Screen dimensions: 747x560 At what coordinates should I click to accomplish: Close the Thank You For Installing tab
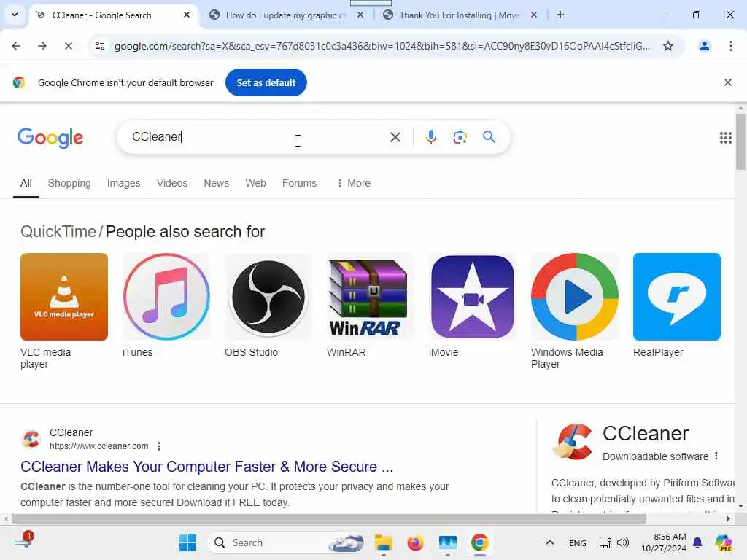533,15
